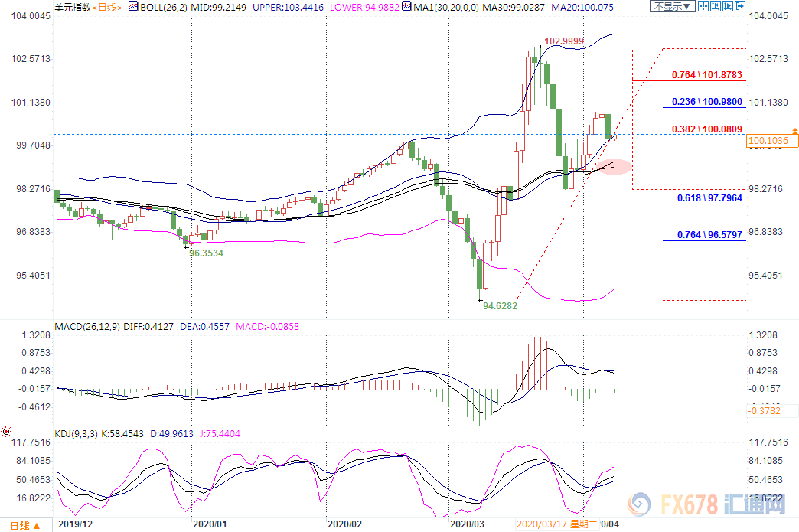Click the 102.9999 high price marker
The width and height of the screenshot is (799, 532).
tap(565, 41)
